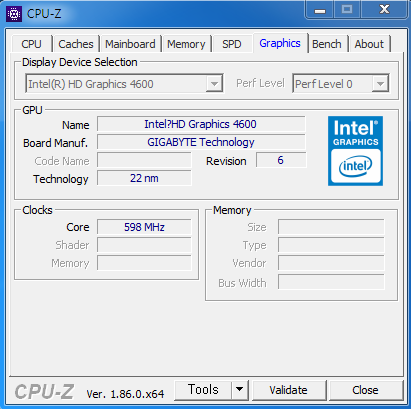Click the empty Bus Width field

[331, 282]
